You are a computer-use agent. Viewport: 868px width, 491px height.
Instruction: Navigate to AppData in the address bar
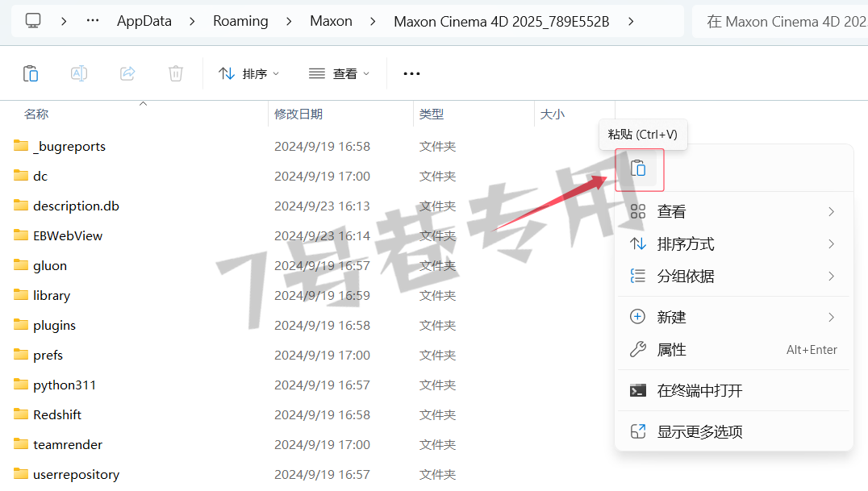[144, 21]
